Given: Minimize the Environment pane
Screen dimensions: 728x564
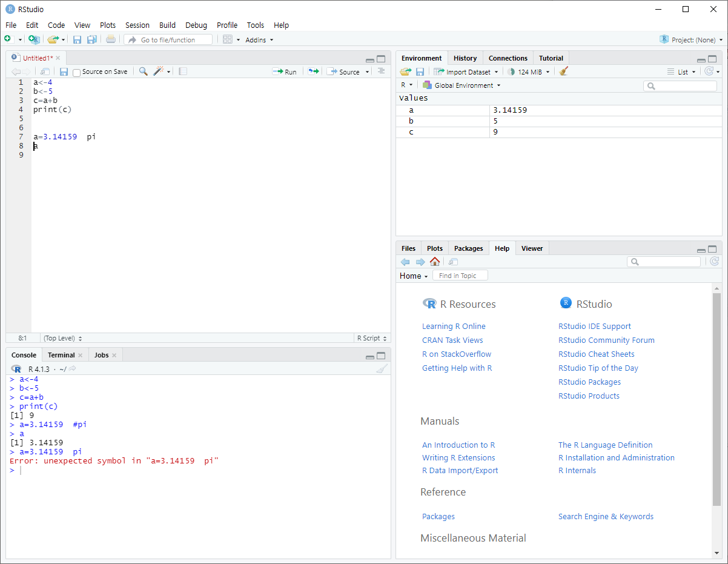Looking at the screenshot, I should click(701, 59).
